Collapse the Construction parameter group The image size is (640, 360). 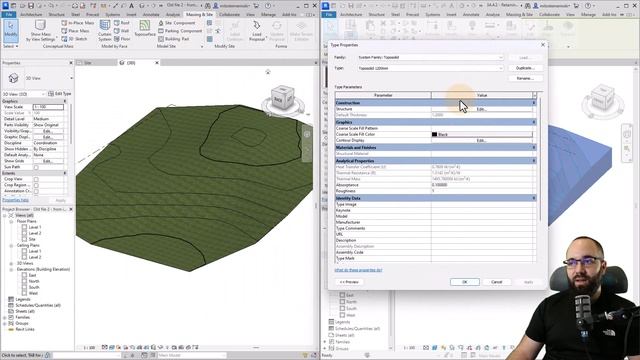pos(533,103)
